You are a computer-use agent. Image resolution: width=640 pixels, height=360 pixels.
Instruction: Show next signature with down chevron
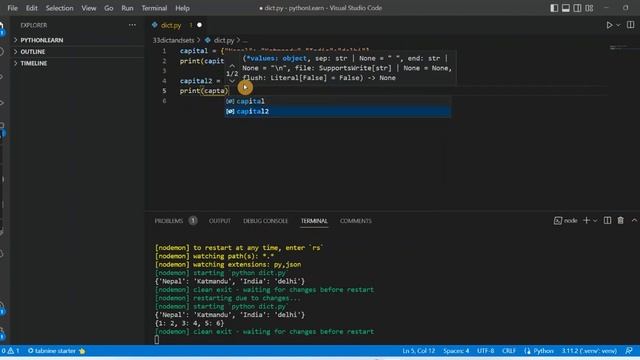click(x=232, y=81)
